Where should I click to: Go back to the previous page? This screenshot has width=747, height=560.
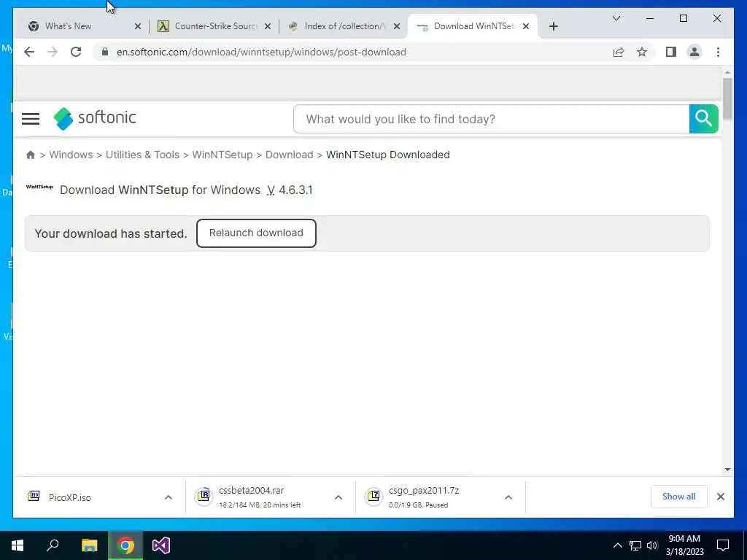[x=29, y=52]
